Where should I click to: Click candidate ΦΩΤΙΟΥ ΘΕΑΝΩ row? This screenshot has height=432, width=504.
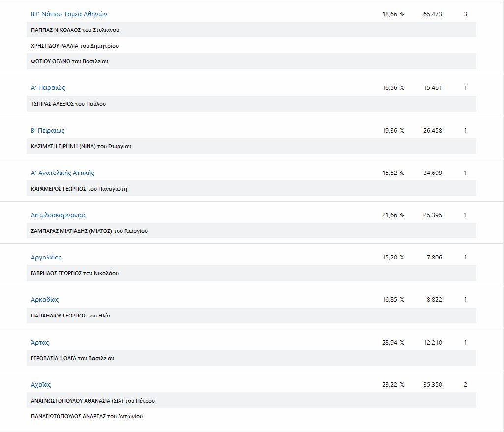[x=69, y=61]
